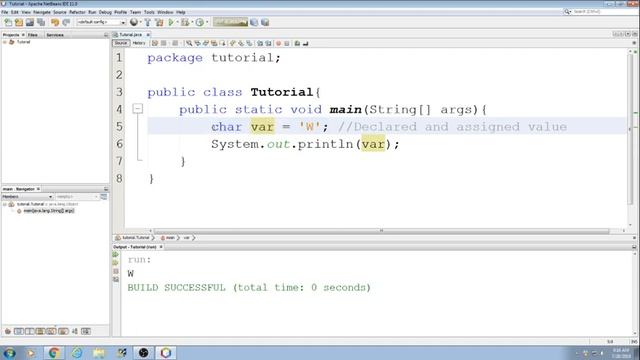
Task: Switch to the Files tab
Action: (x=33, y=35)
